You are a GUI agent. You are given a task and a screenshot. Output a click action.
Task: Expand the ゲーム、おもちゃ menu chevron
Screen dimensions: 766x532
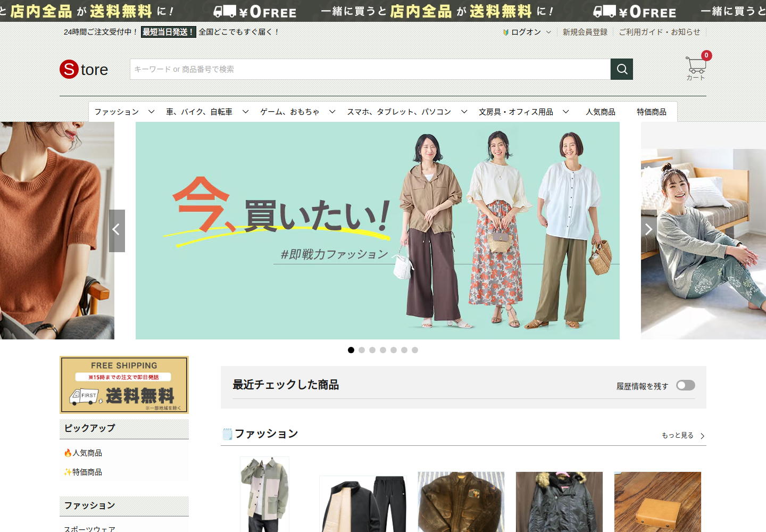[x=332, y=112]
